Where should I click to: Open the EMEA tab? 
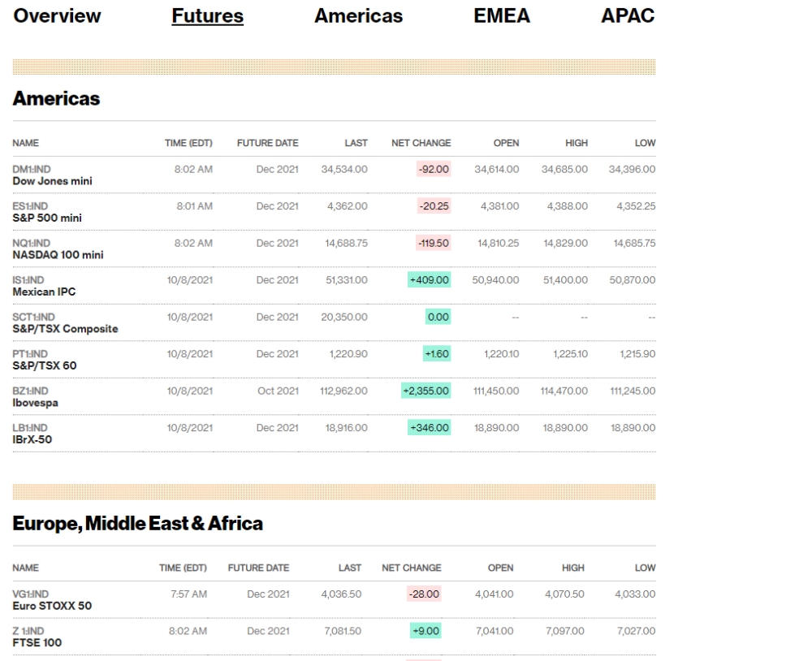point(502,15)
